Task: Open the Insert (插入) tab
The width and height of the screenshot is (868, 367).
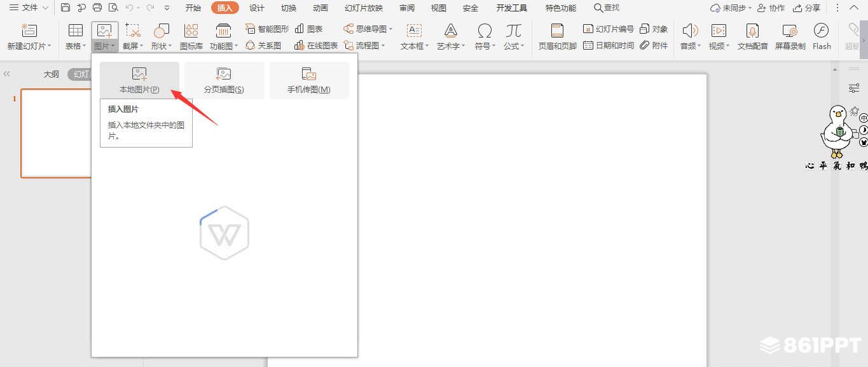Action: (x=225, y=8)
